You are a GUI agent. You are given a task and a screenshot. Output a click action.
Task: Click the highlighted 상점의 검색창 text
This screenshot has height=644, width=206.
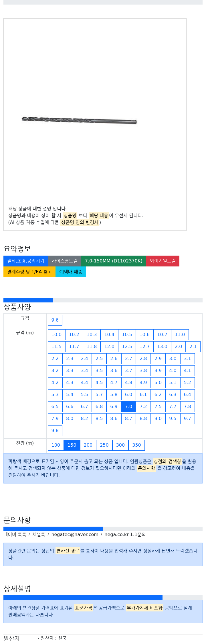167,462
